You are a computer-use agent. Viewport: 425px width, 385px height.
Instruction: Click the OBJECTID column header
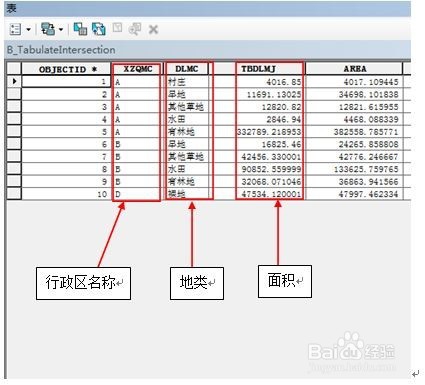pos(66,69)
